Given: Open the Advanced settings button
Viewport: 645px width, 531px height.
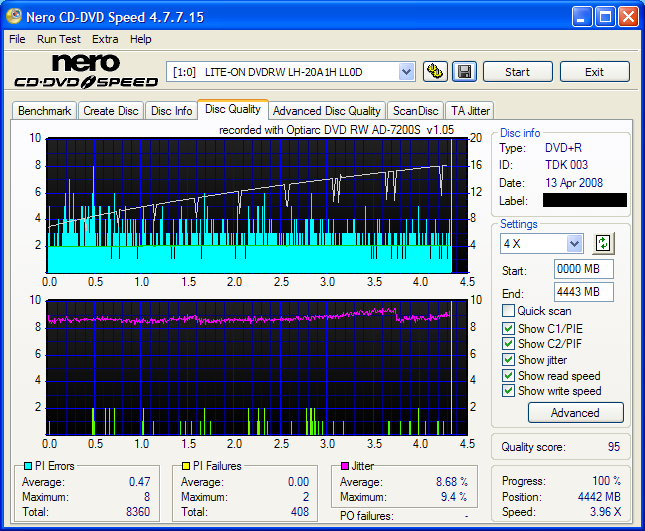Looking at the screenshot, I should point(575,412).
